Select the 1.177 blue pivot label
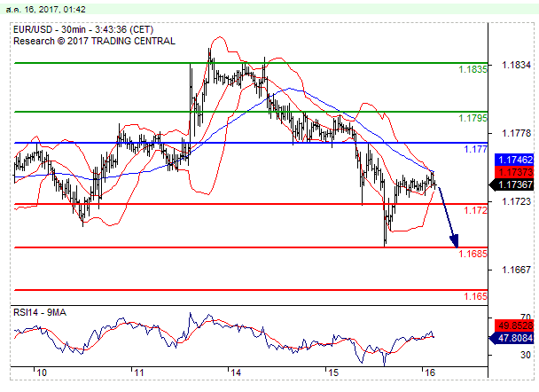This screenshot has width=539, height=392. pyautogui.click(x=475, y=149)
